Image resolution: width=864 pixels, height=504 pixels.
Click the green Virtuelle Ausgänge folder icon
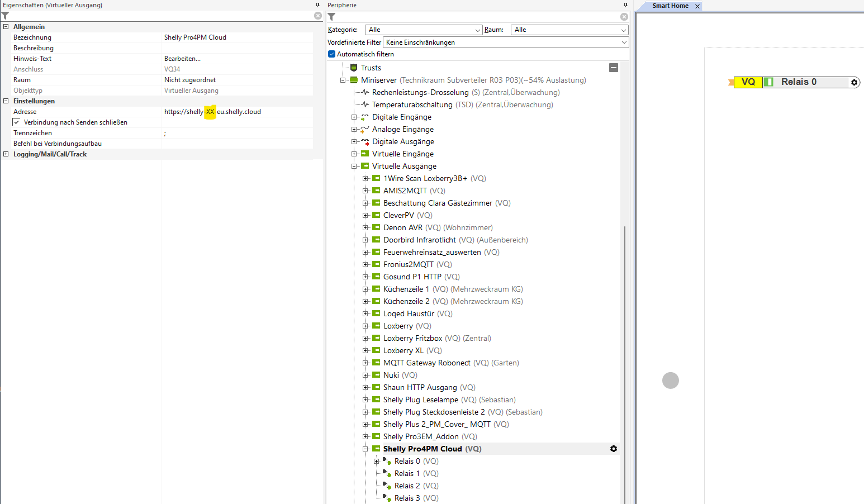pos(365,166)
